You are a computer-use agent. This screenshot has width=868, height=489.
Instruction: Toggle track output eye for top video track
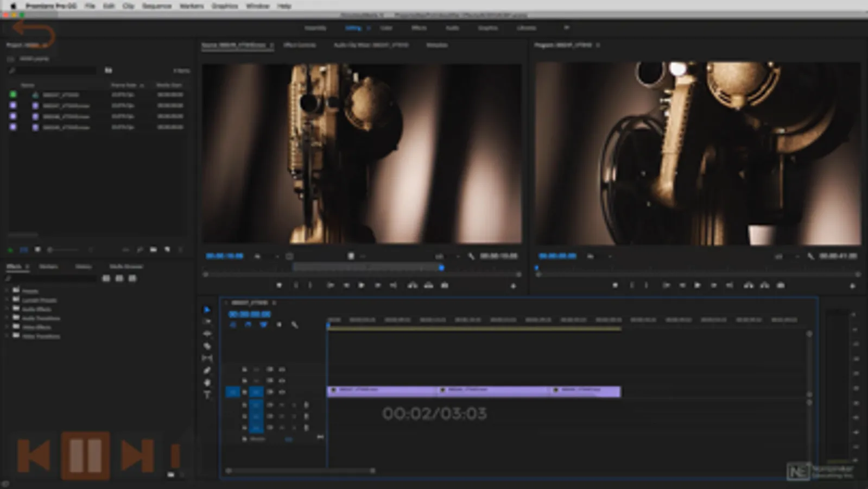click(x=282, y=369)
